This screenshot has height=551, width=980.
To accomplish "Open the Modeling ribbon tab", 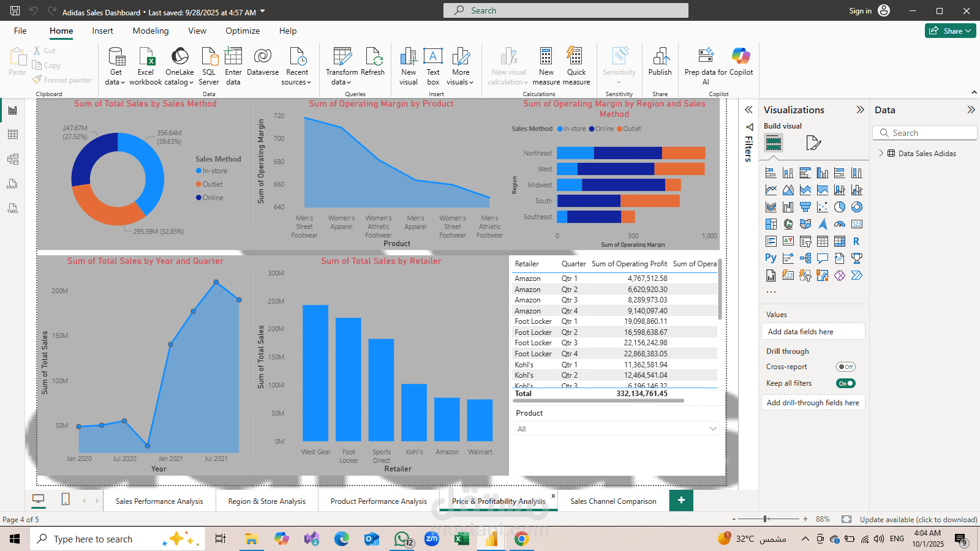I will click(151, 31).
